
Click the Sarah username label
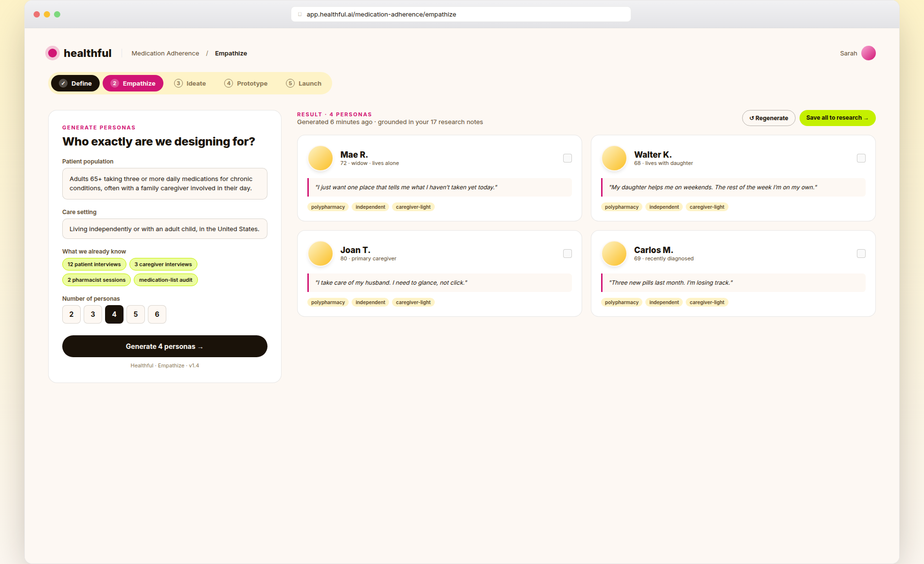[x=849, y=54]
